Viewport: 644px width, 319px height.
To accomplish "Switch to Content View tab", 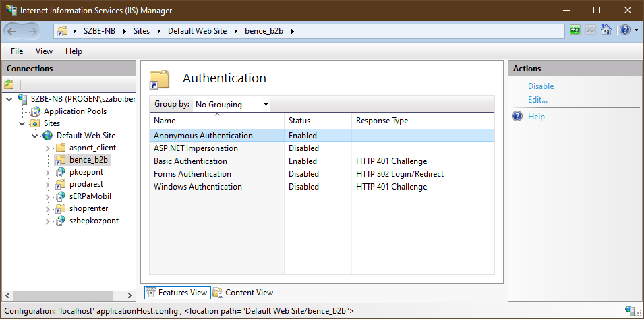I will tap(243, 293).
